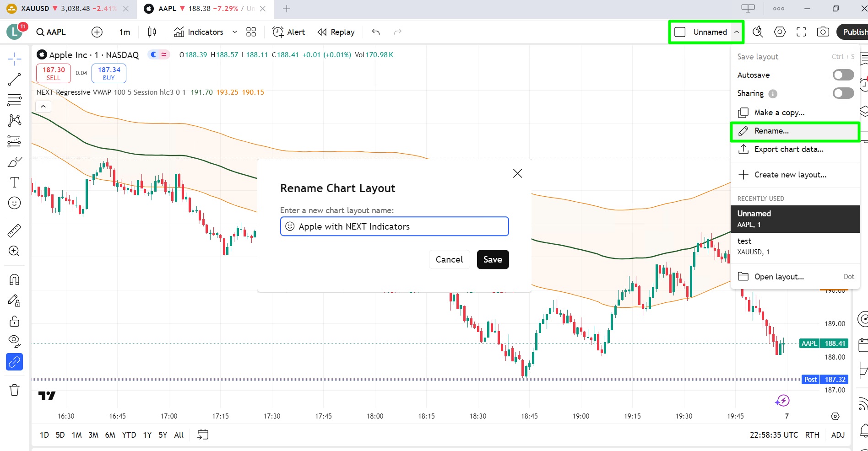Select the 1D time range
This screenshot has width=868, height=451.
(x=44, y=435)
